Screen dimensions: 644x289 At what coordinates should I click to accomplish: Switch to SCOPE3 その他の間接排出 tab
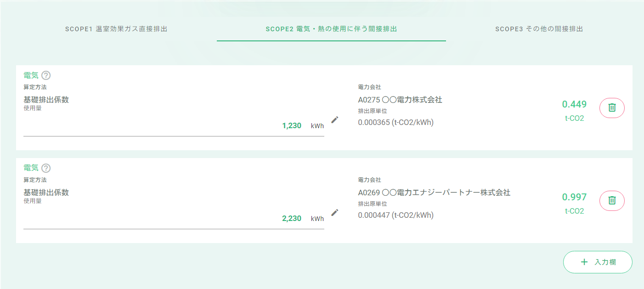pyautogui.click(x=539, y=29)
